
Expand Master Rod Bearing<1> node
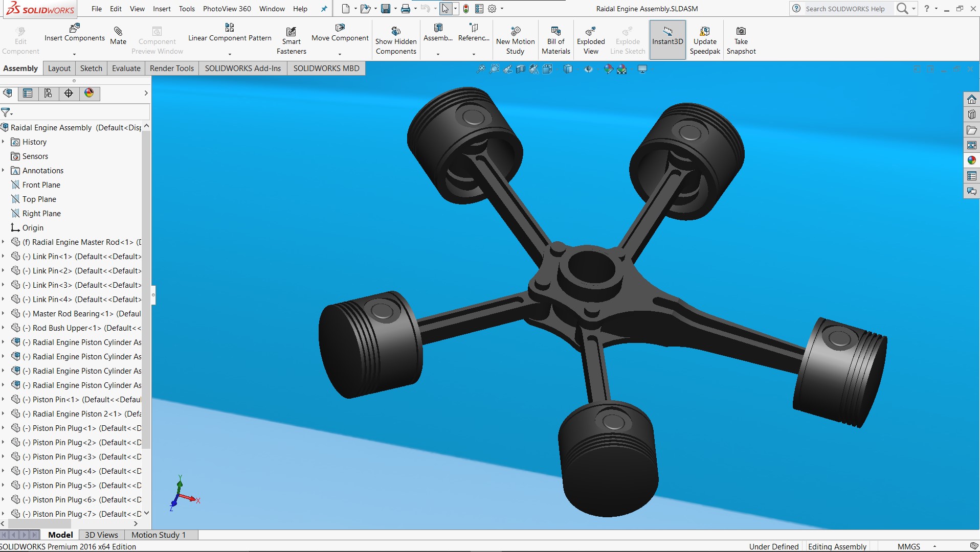point(3,313)
